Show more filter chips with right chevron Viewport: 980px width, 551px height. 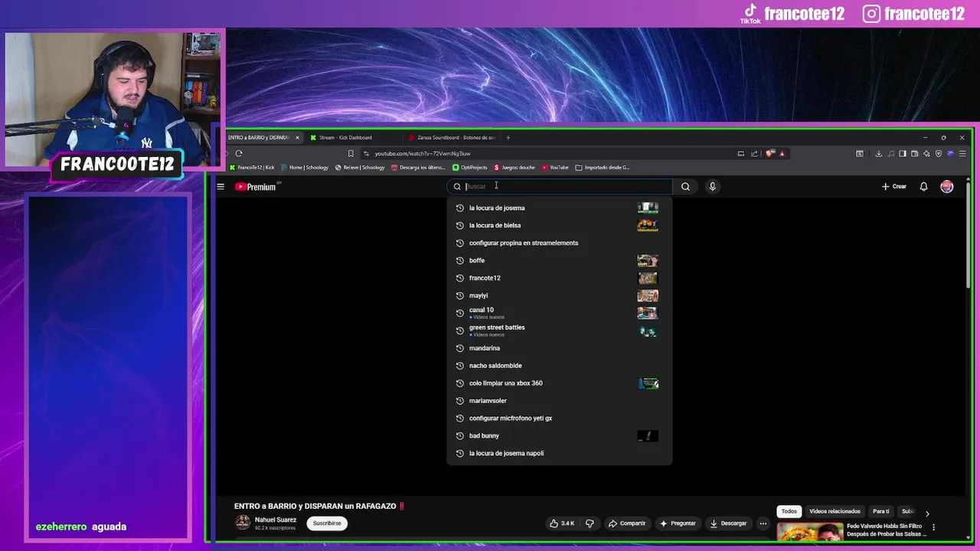pyautogui.click(x=927, y=513)
